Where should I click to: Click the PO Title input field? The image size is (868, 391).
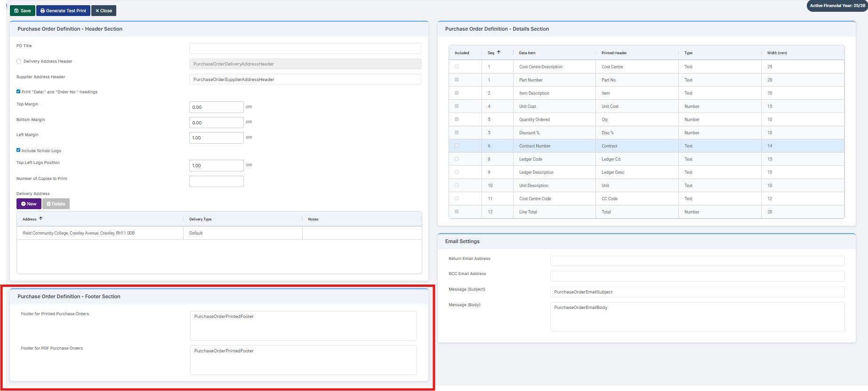point(305,48)
